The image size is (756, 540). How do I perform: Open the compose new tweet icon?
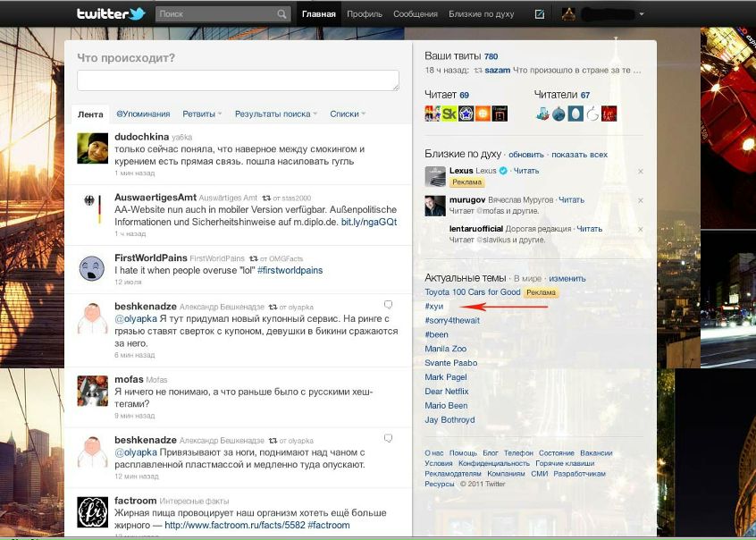tap(539, 14)
